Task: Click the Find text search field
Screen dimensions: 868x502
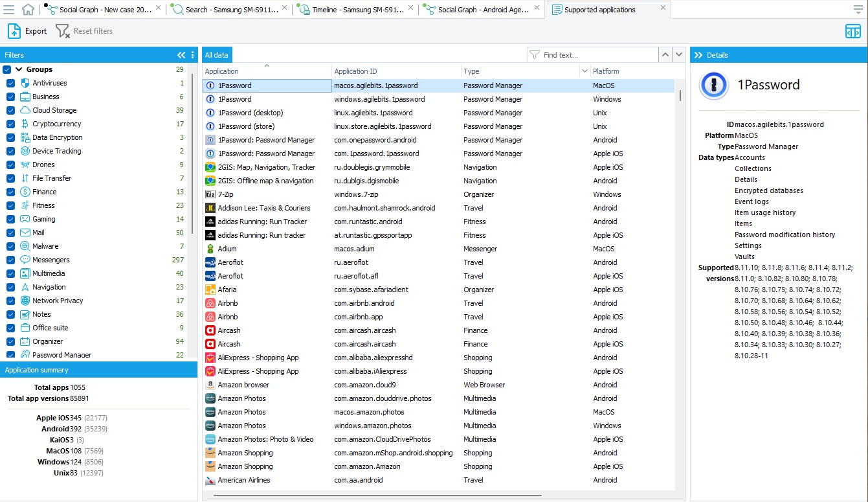Action: 593,55
